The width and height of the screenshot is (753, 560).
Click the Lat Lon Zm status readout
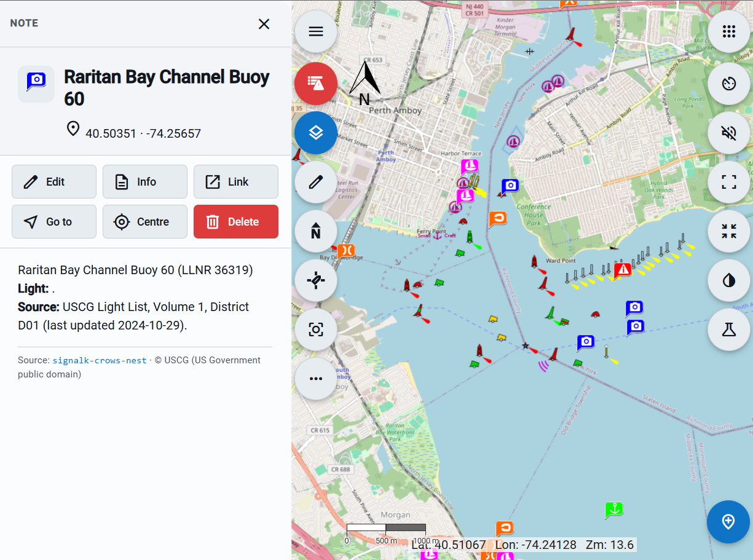[523, 545]
